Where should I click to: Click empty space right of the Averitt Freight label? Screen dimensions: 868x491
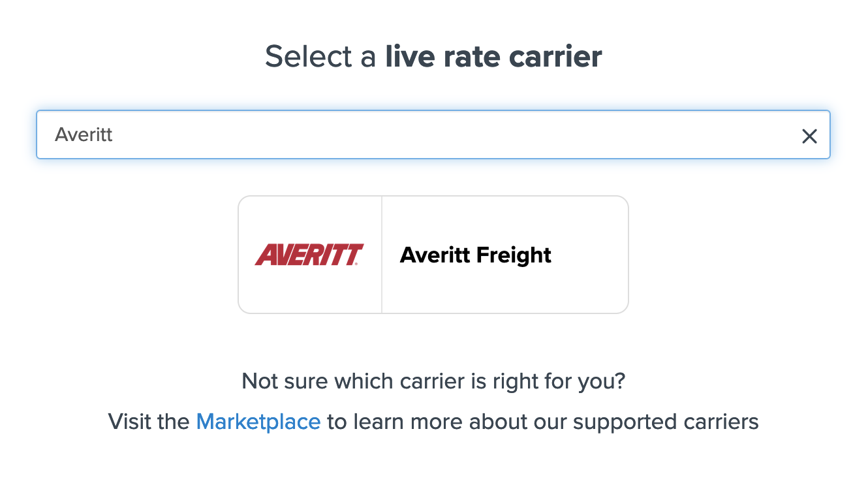(x=591, y=255)
